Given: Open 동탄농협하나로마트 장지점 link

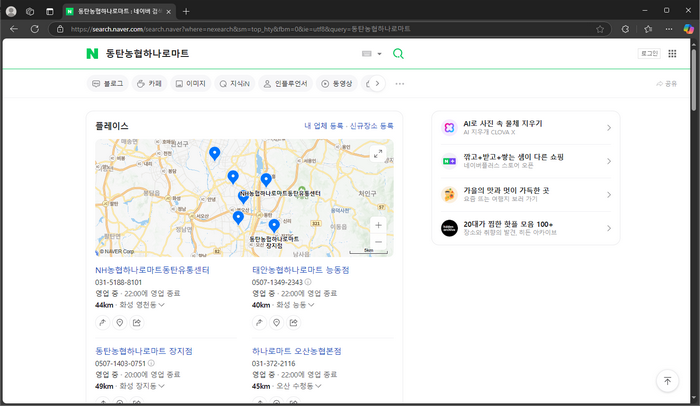Looking at the screenshot, I should tap(144, 351).
